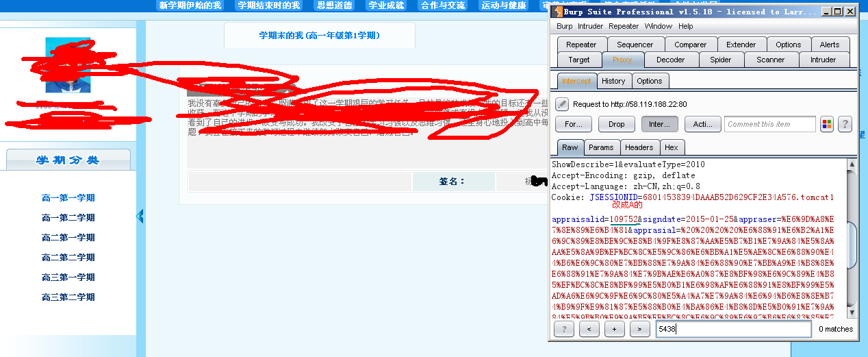Select 高二第一学期 in sidebar

click(x=68, y=238)
